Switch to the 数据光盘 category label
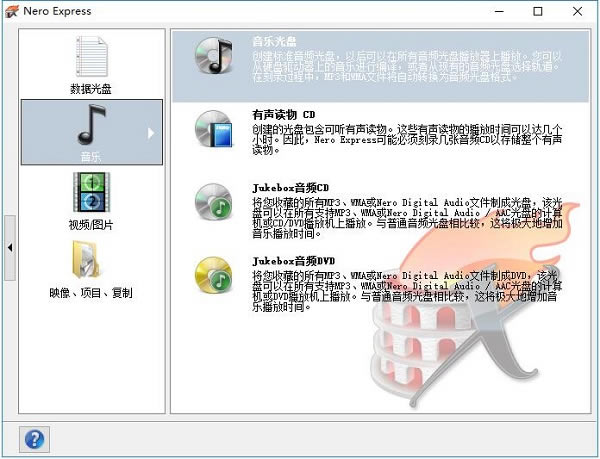The image size is (600, 459). pyautogui.click(x=91, y=89)
